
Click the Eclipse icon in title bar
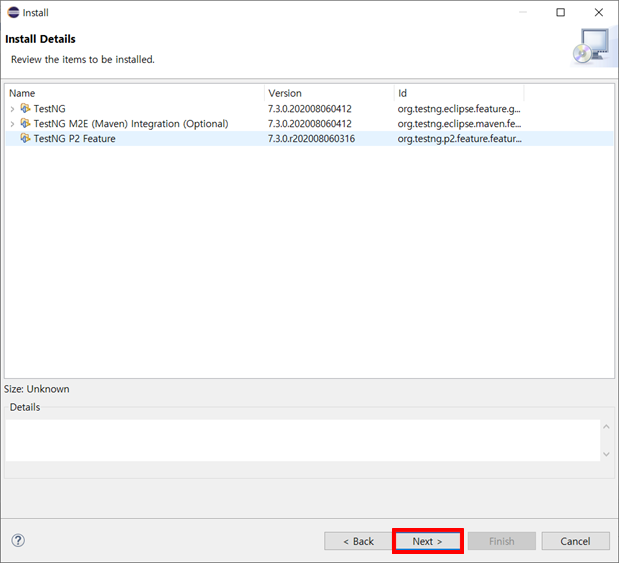pyautogui.click(x=13, y=12)
